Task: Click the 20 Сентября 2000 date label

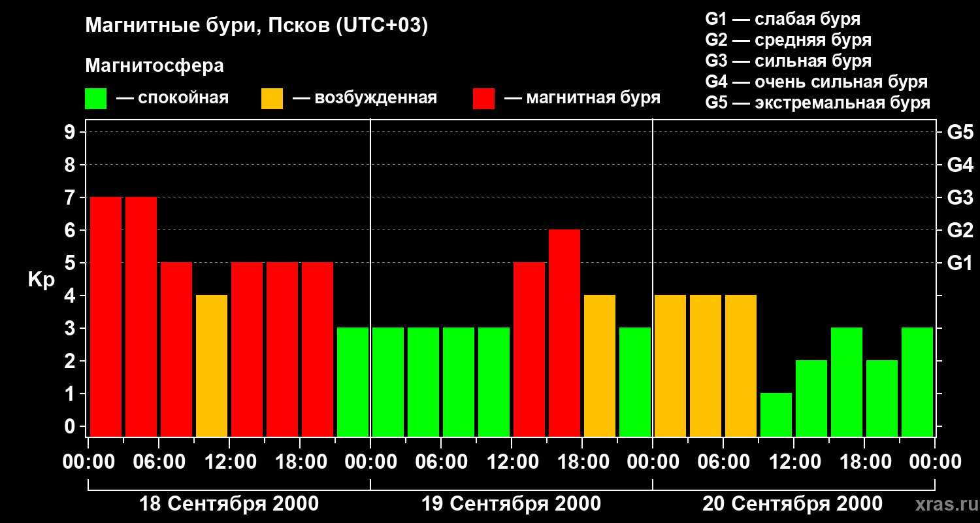Action: click(792, 504)
